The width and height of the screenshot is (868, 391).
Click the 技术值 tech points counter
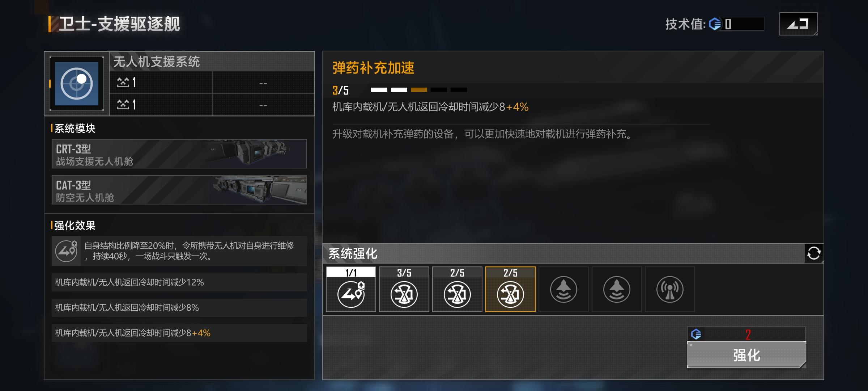(715, 24)
